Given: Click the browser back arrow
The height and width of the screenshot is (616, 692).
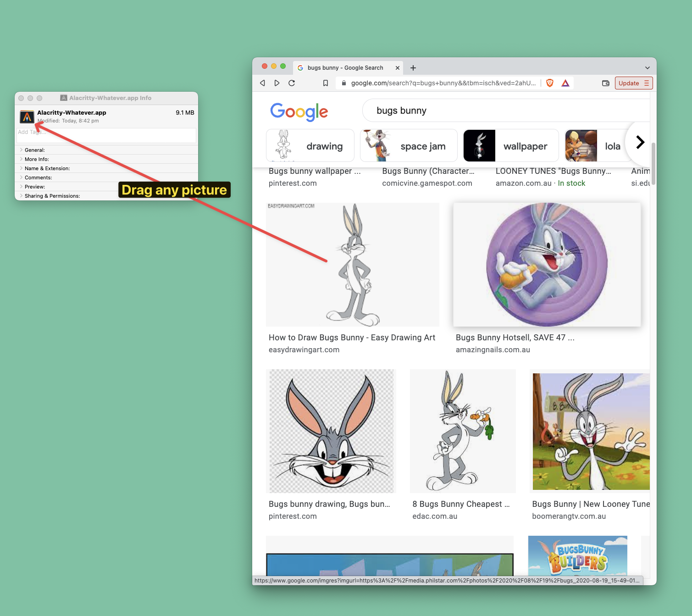Looking at the screenshot, I should coord(262,83).
